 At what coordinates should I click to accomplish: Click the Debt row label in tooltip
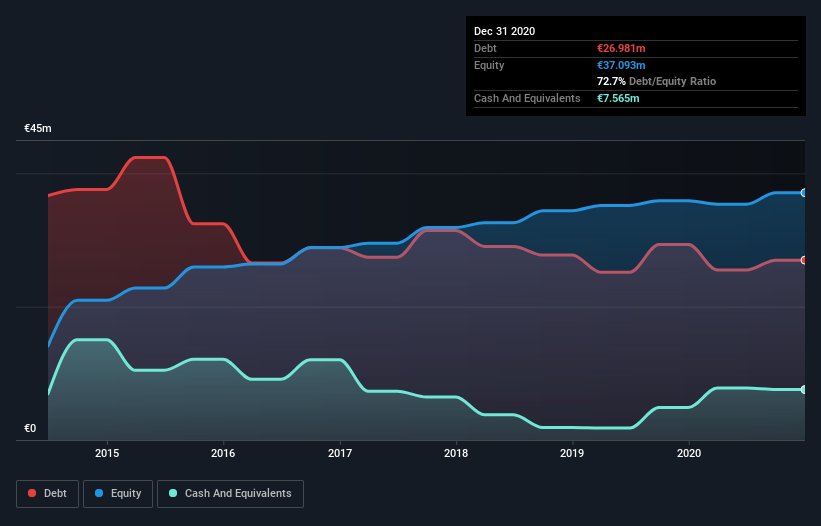click(485, 48)
